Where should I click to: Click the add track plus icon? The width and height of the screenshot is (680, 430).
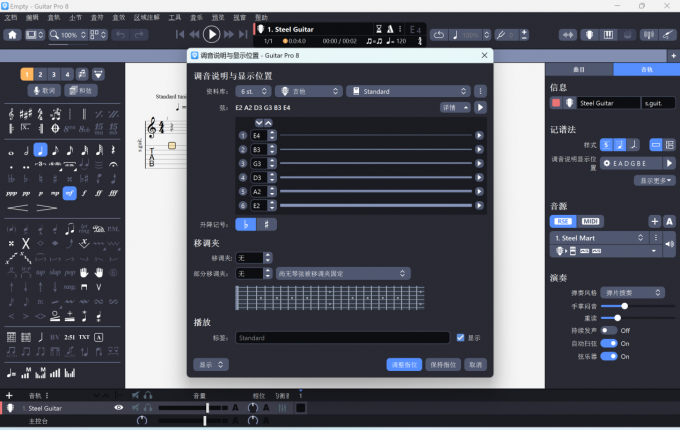tap(9, 395)
